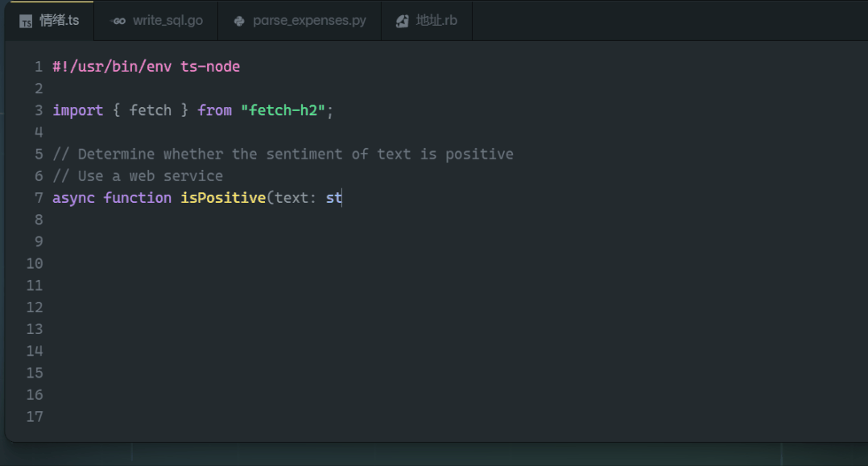868x466 pixels.
Task: Activate the 情绪.ts tab label
Action: click(x=60, y=20)
